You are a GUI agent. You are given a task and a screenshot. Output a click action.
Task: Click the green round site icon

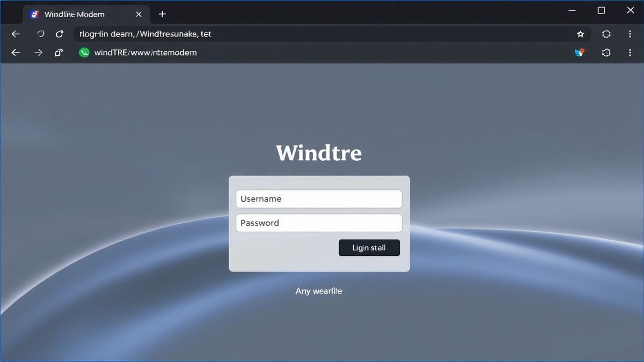click(84, 53)
